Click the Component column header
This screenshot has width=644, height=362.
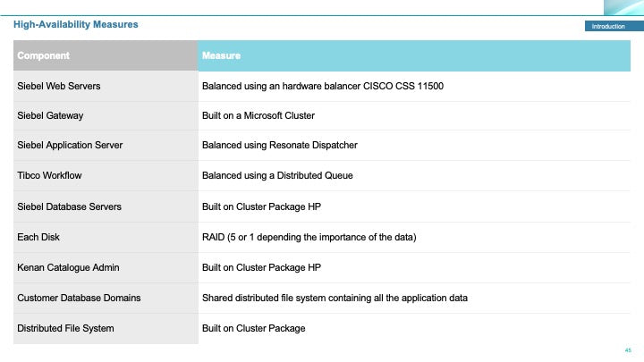point(106,55)
